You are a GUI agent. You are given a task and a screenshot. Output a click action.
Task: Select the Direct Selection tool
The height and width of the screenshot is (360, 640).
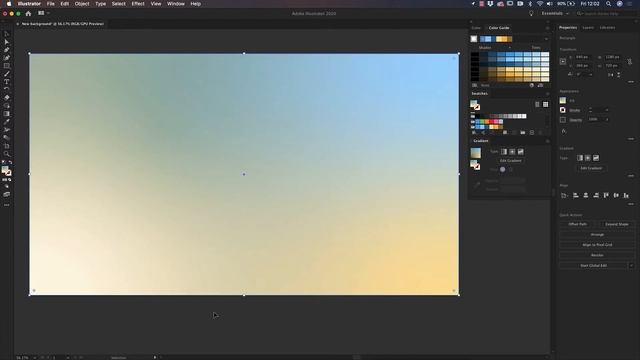[7, 42]
